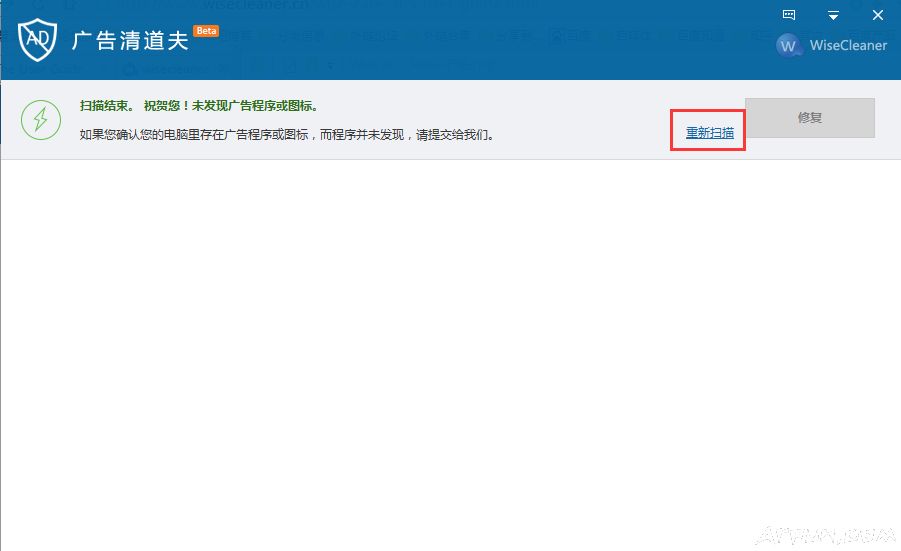This screenshot has height=551, width=901.
Task: Open the feedback message icon in title bar
Action: 789,15
